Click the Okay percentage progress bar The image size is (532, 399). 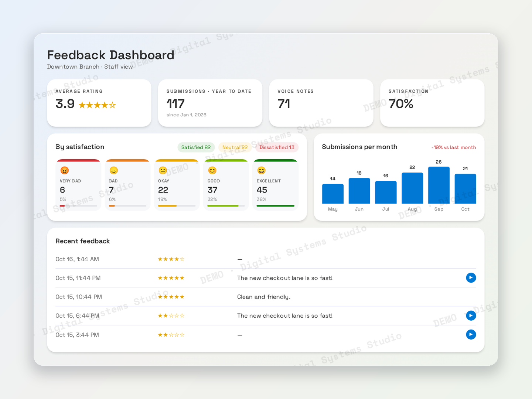click(177, 206)
